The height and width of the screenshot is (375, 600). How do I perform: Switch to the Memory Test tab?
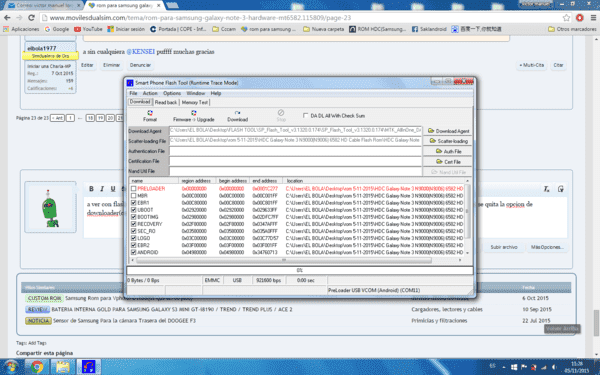(194, 102)
